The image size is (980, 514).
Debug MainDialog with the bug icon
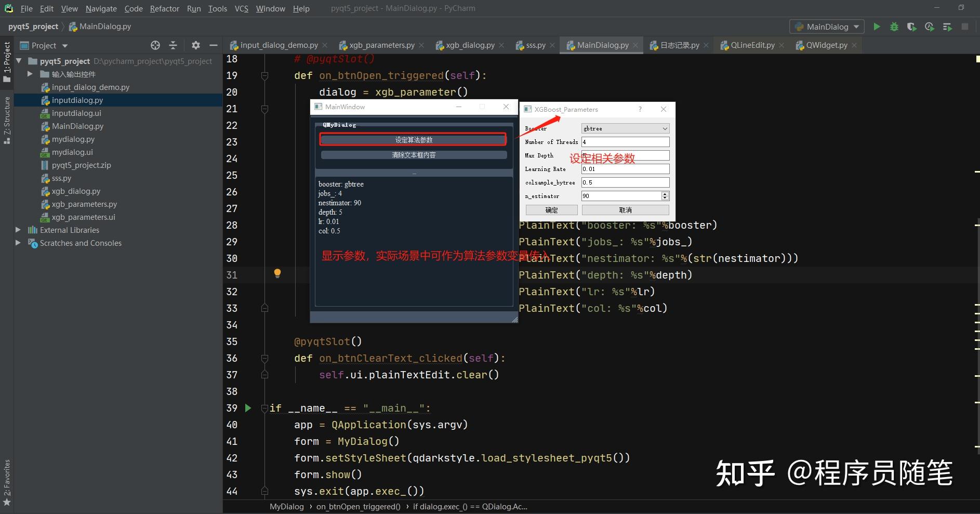(x=894, y=27)
